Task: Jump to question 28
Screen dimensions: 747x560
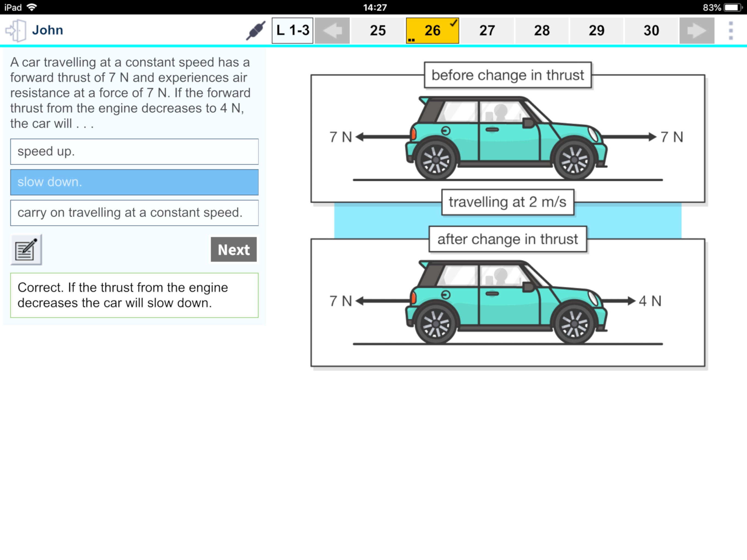Action: pos(542,30)
